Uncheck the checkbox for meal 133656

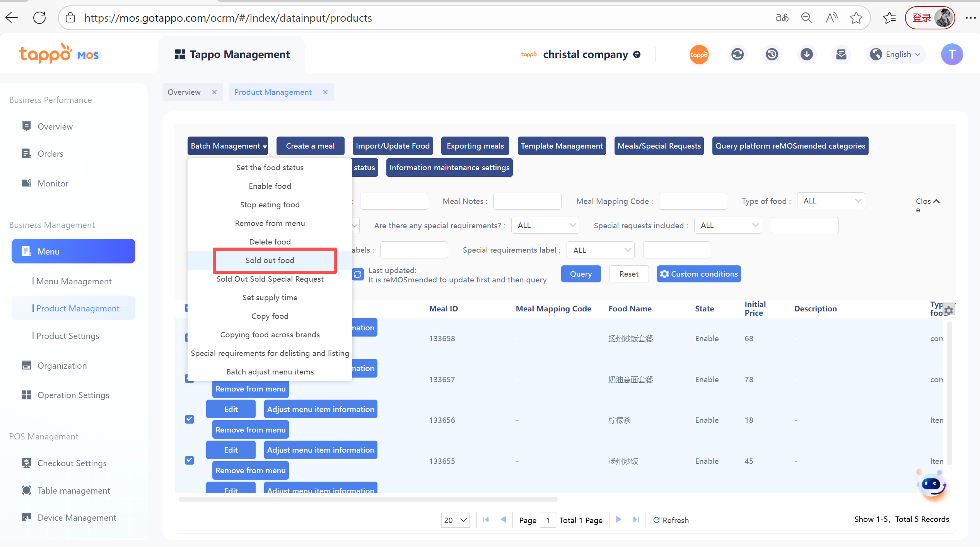(190, 419)
